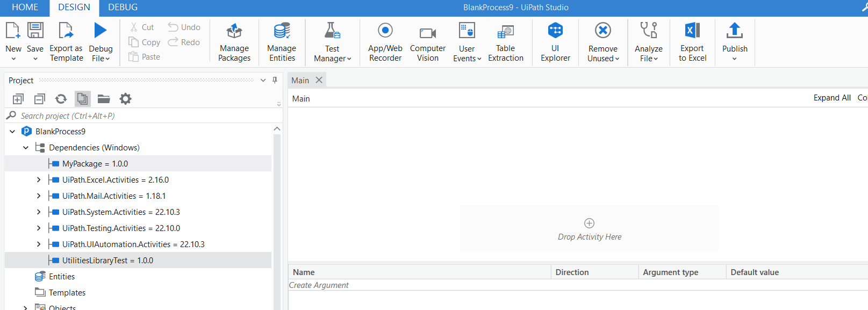Screen dimensions: 868x310
Task: Click Remove Unused icon
Action: pyautogui.click(x=603, y=31)
